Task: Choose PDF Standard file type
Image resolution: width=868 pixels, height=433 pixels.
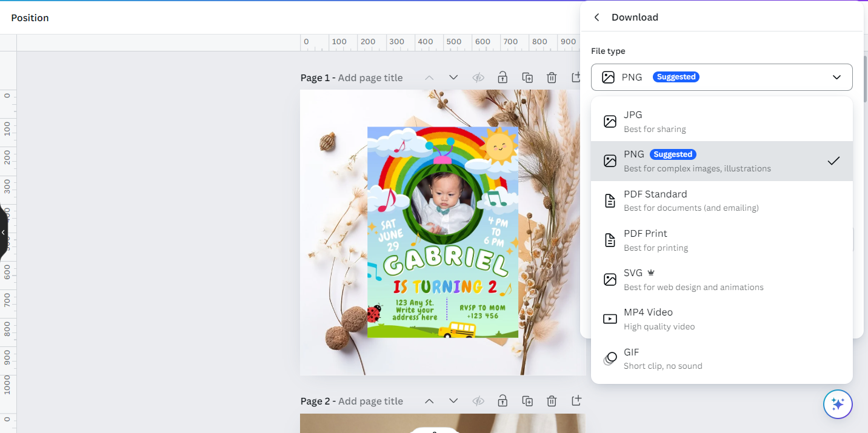Action: (721, 200)
